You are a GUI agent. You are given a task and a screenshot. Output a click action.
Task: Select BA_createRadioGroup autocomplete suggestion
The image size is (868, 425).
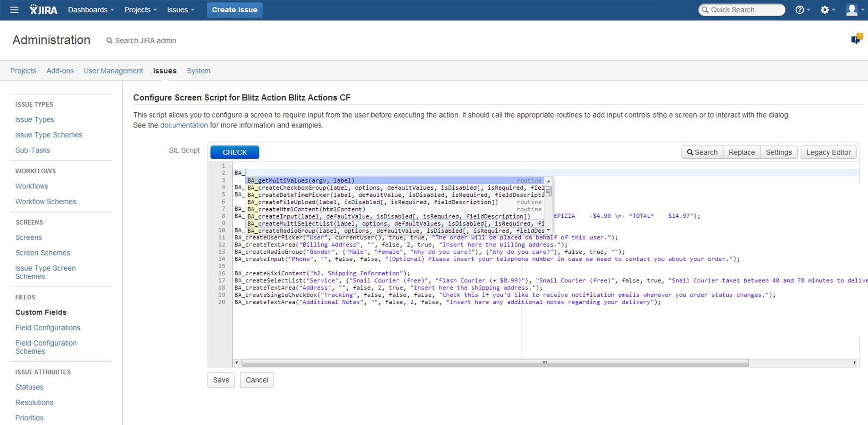tap(395, 231)
